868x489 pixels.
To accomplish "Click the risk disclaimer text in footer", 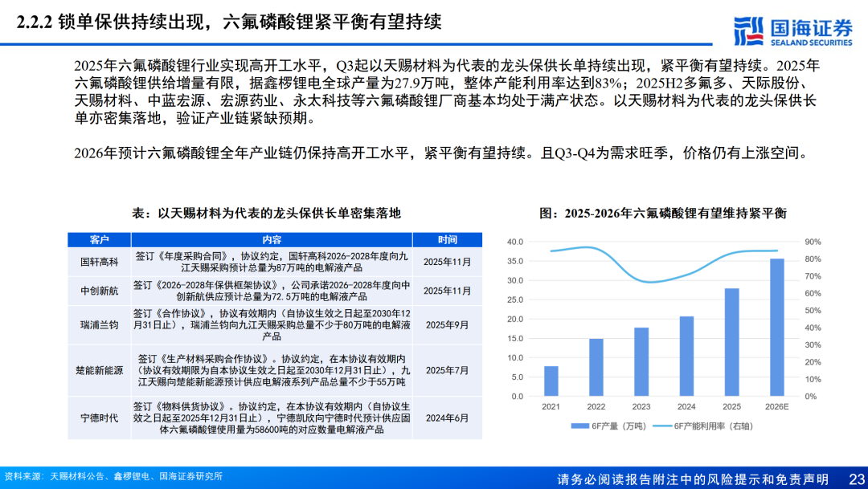I will point(693,479).
